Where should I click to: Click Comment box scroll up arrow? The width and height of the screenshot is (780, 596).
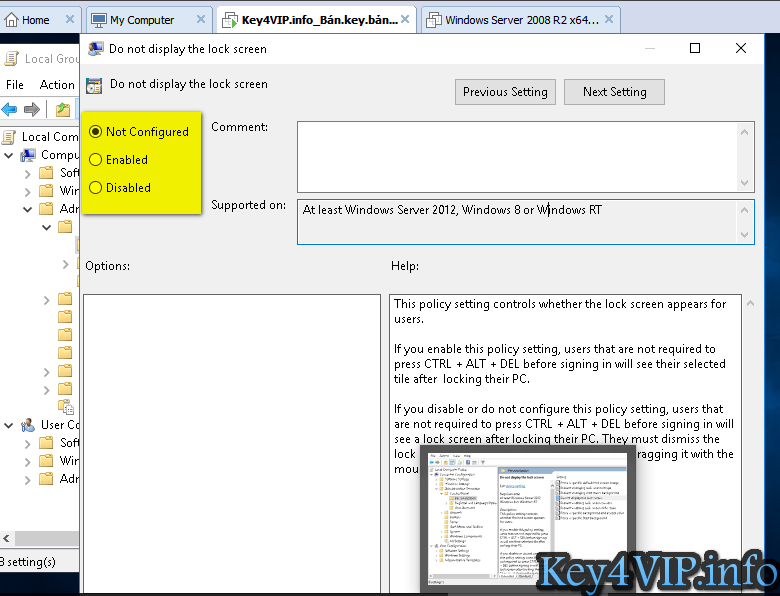click(745, 132)
